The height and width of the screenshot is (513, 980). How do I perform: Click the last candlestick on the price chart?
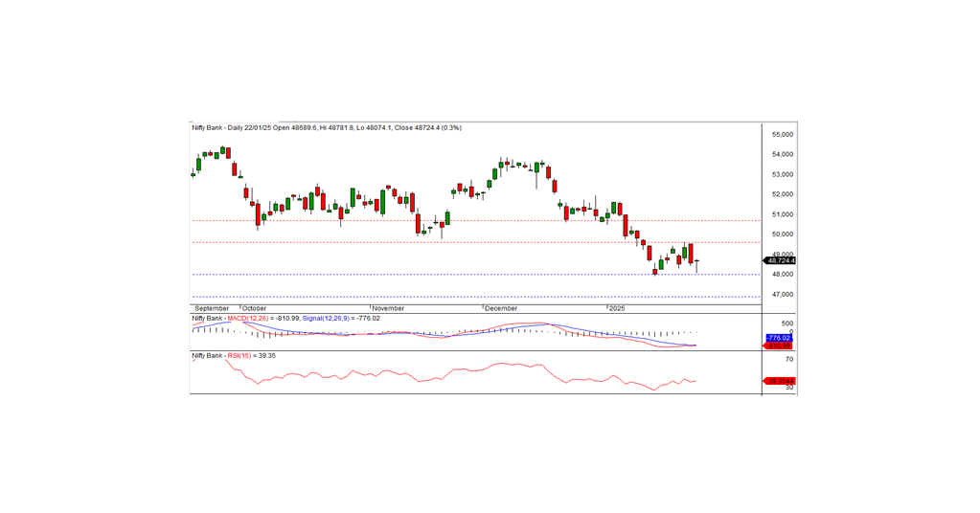click(696, 266)
